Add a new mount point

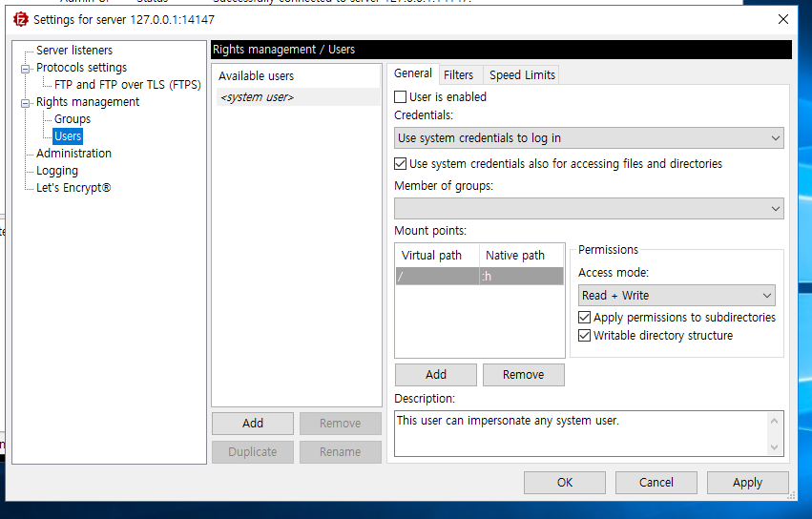click(x=435, y=375)
